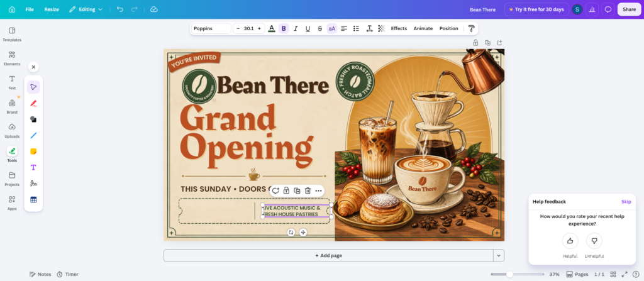Open the File menu
The image size is (644, 281).
pyautogui.click(x=30, y=9)
